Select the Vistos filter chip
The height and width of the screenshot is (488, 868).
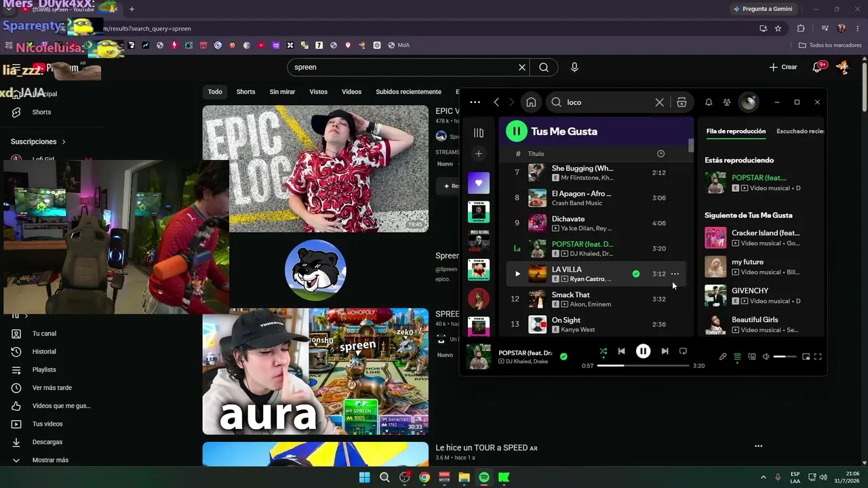318,91
